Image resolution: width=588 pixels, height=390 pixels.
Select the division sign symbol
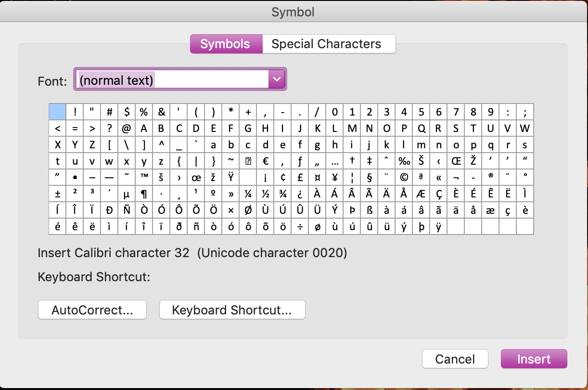click(300, 227)
